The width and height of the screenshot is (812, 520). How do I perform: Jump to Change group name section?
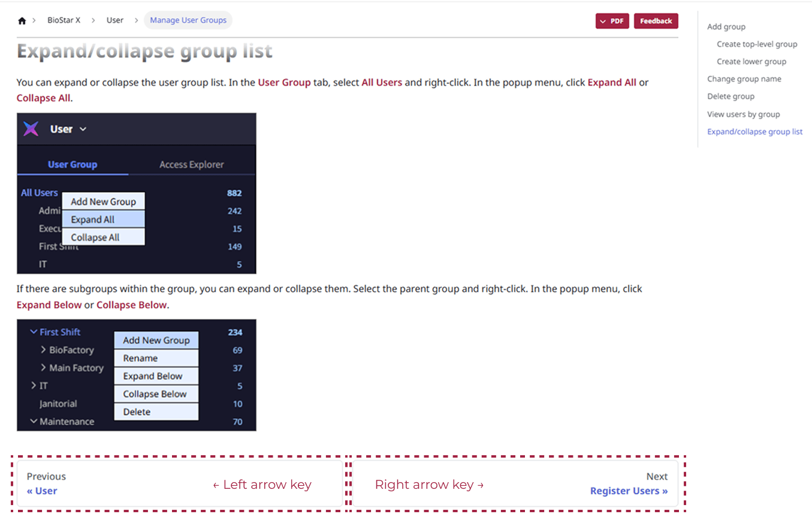pyautogui.click(x=744, y=79)
